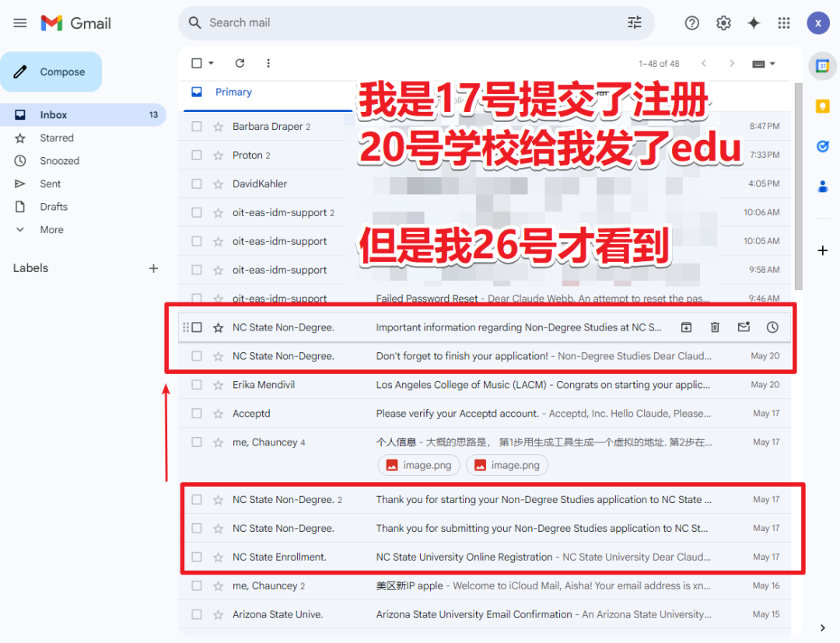This screenshot has height=643, width=840.
Task: Tick the select-all checkbox in toolbar
Action: [x=197, y=63]
